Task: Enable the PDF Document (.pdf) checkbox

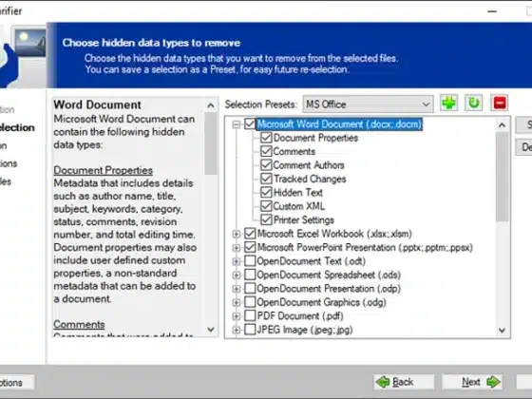Action: (x=250, y=315)
